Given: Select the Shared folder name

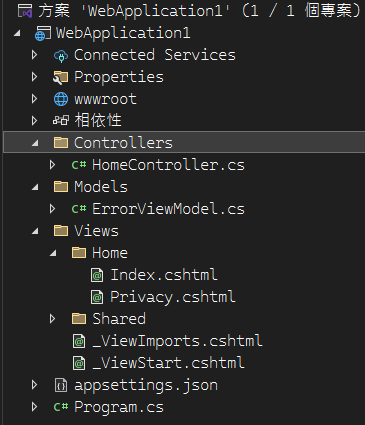Looking at the screenshot, I should click(119, 319).
